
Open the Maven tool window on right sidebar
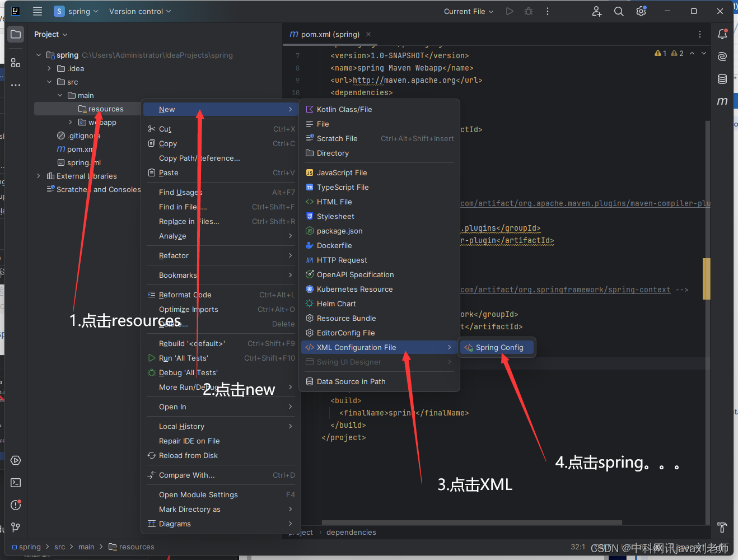tap(722, 101)
